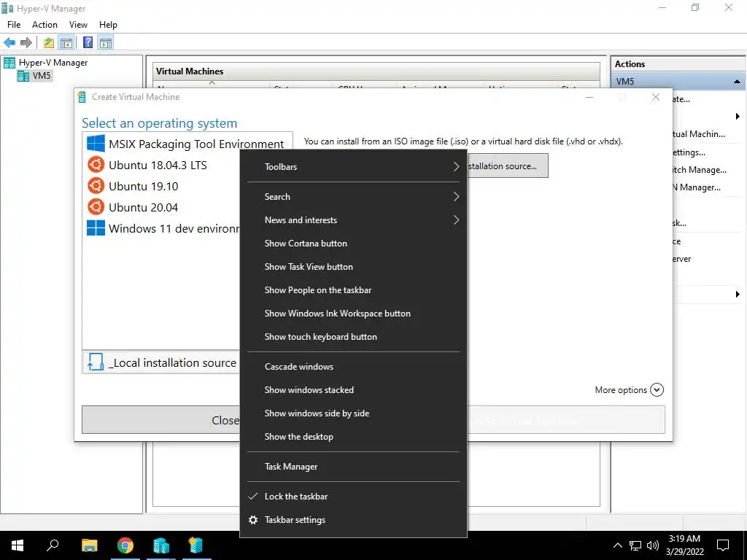Choose Ubuntu 18.04.3 LTS from list
Image resolution: width=747 pixels, height=560 pixels.
pos(162,166)
